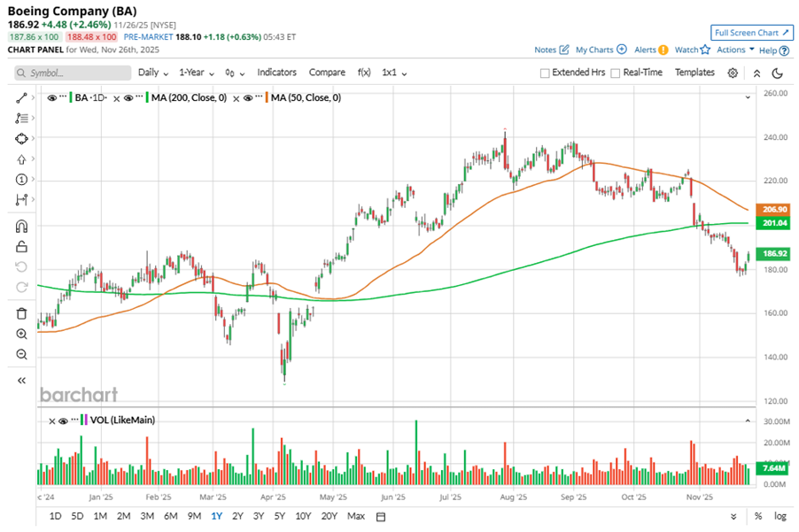The image size is (799, 532).
Task: Redo the last chart action
Action: point(21,287)
